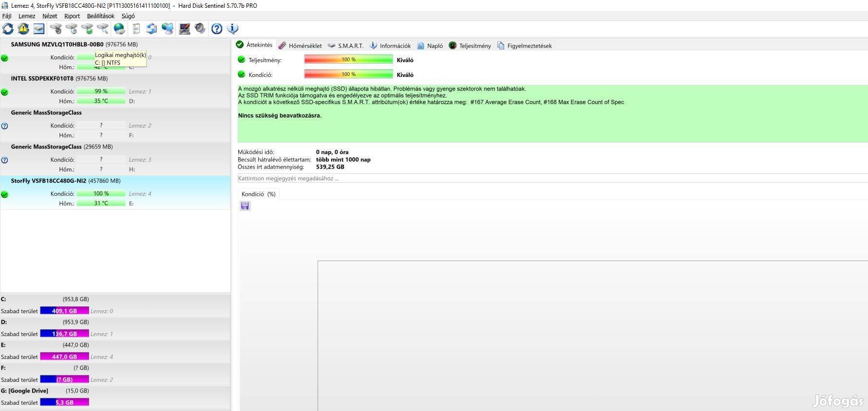868x411 pixels.
Task: Open the Információk tab
Action: coord(390,46)
